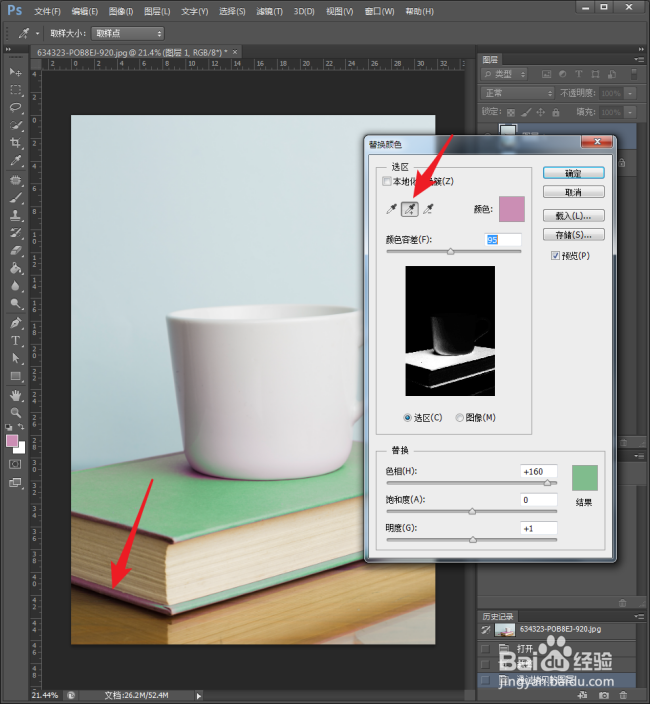Select the Quick Selection tool
The image size is (650, 704).
click(16, 125)
